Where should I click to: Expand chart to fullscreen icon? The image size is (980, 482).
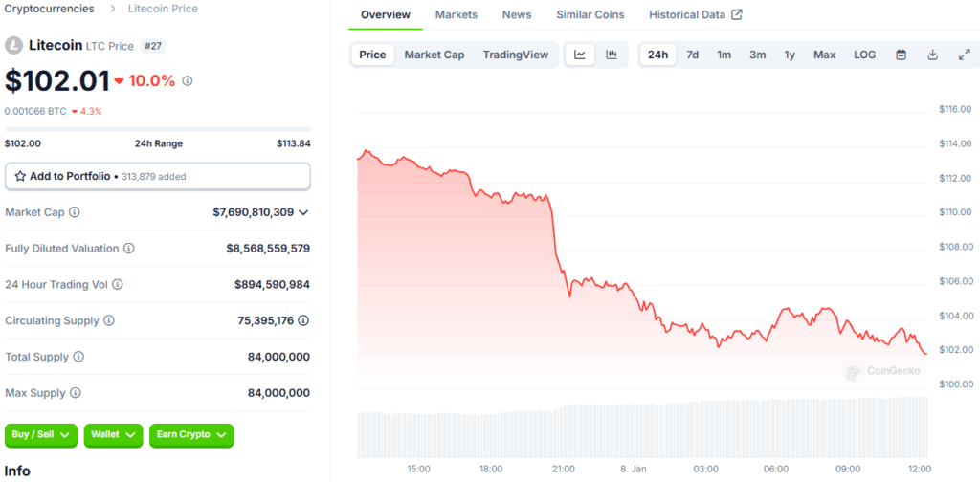[x=964, y=55]
